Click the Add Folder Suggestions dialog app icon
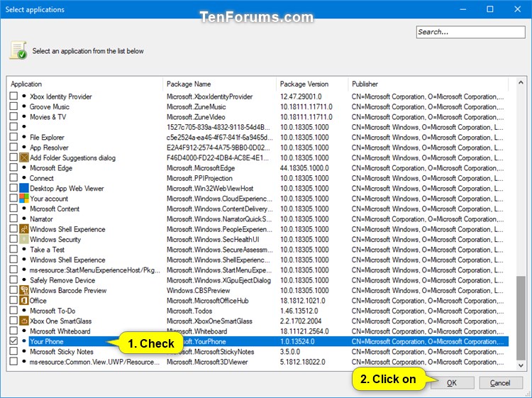 24,157
